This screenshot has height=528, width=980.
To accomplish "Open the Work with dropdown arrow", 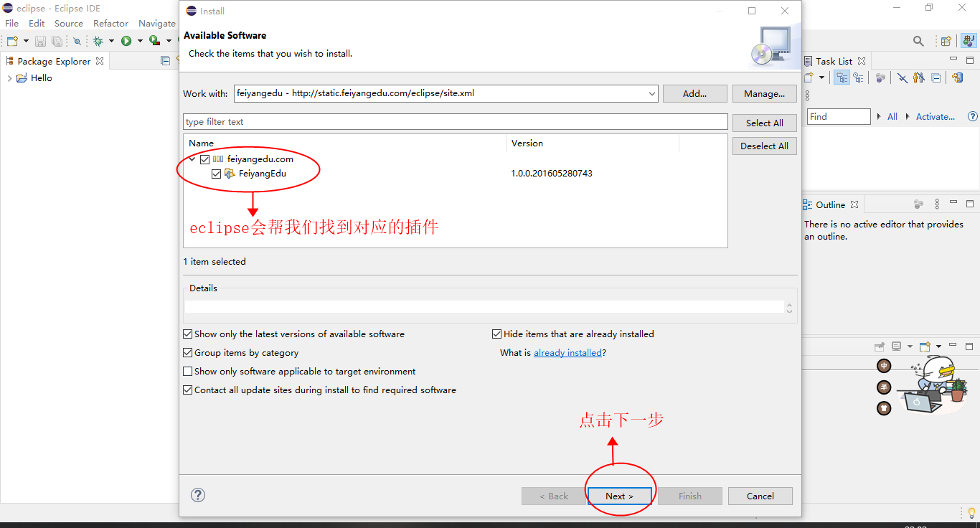I will click(x=651, y=93).
